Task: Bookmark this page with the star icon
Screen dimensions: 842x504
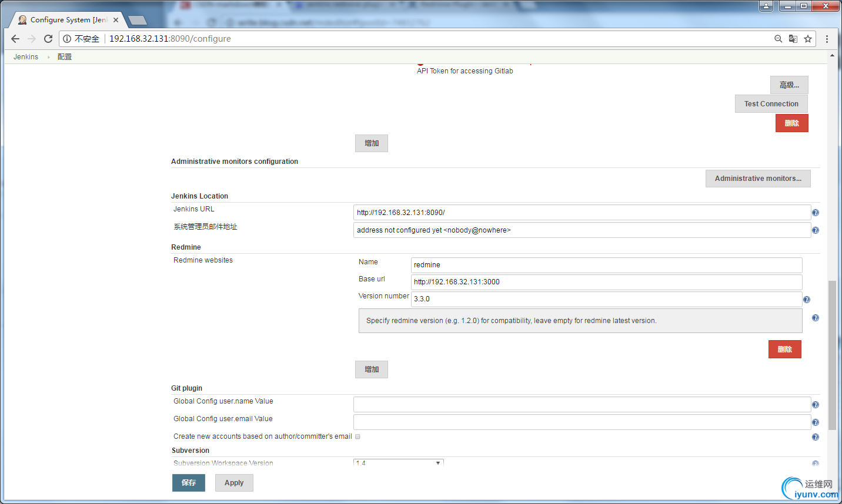Action: 808,39
